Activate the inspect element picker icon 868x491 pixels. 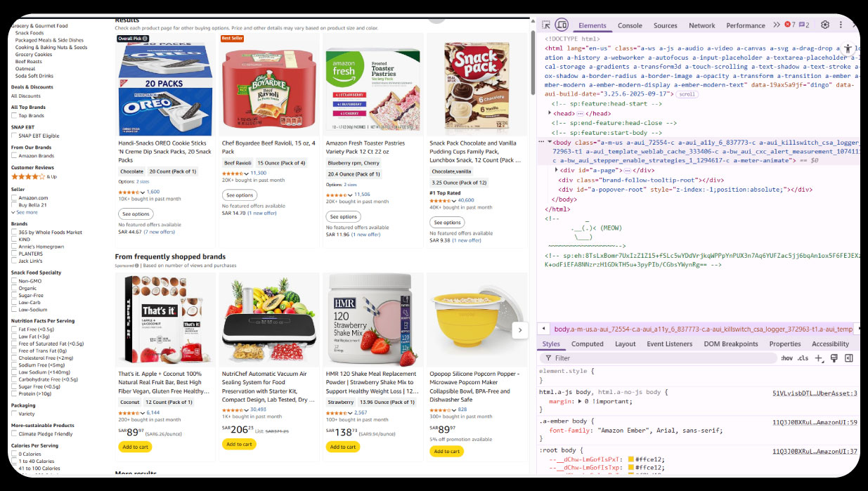pos(546,25)
